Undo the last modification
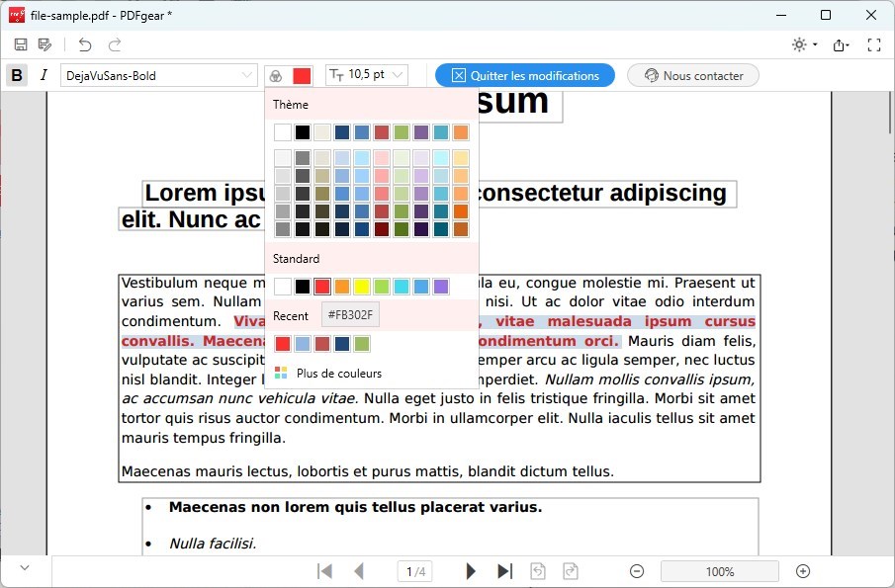Image resolution: width=895 pixels, height=588 pixels. [x=84, y=44]
